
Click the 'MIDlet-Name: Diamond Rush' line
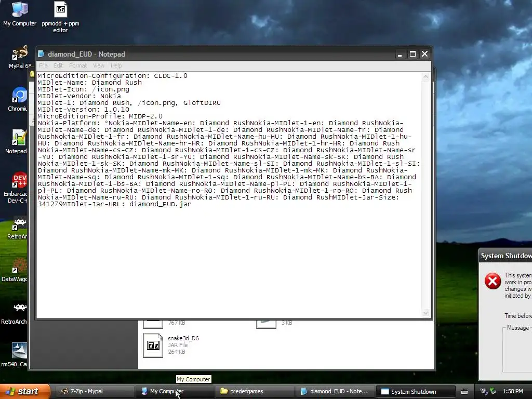(89, 83)
